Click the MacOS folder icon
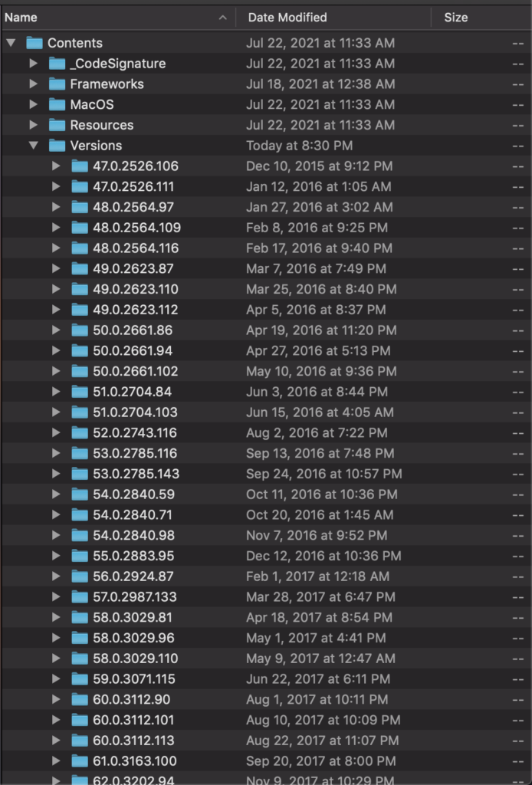 point(57,104)
